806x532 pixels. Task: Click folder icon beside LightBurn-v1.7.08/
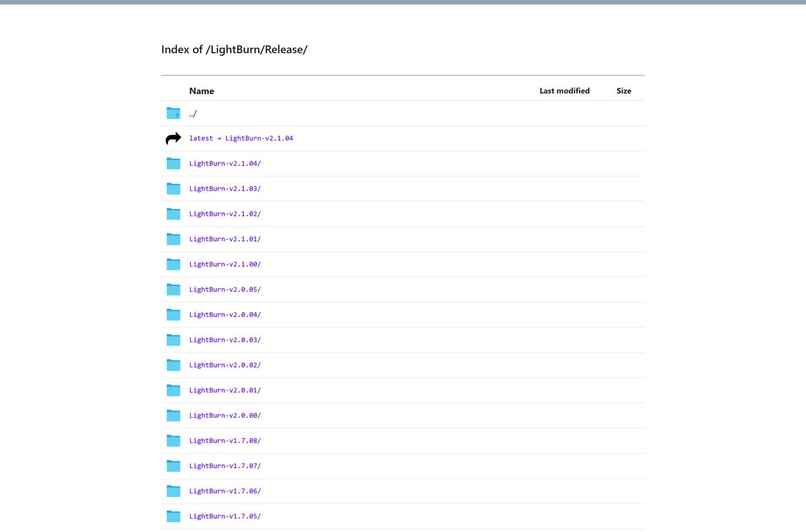tap(173, 441)
